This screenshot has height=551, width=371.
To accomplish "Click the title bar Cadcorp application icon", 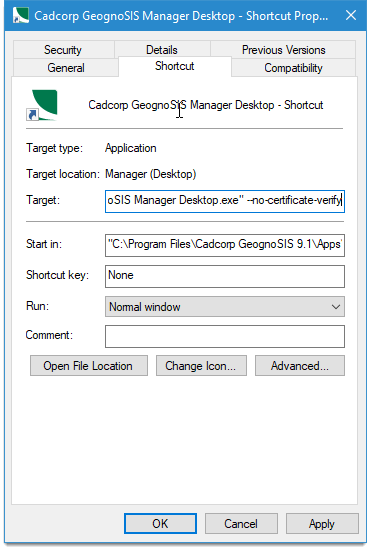I will (x=20, y=15).
